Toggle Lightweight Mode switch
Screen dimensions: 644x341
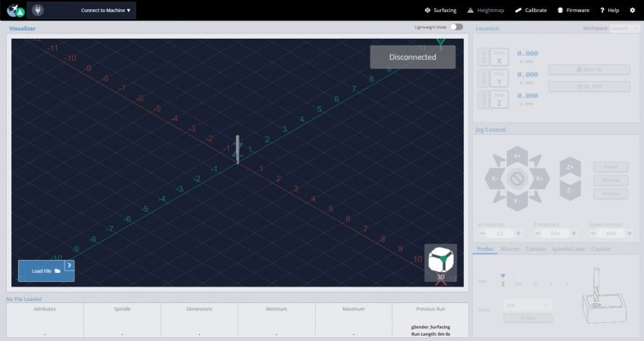(456, 27)
